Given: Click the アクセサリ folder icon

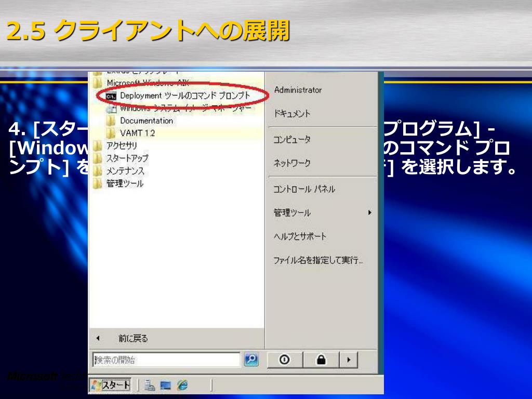Looking at the screenshot, I should tap(98, 146).
